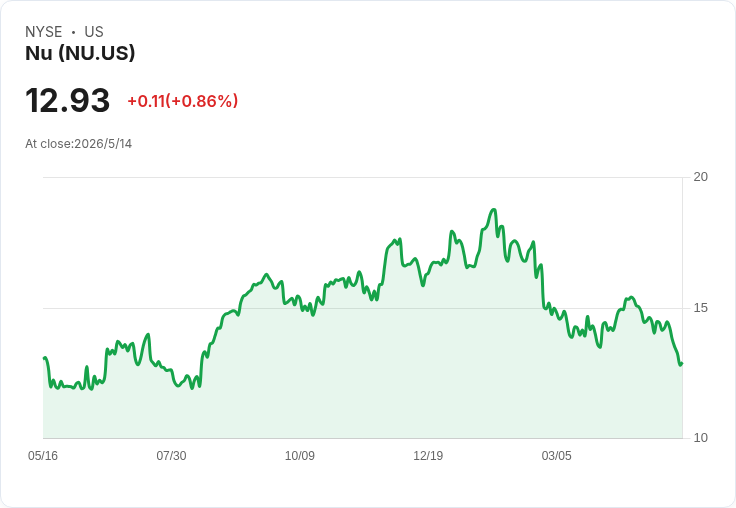Click the 20 y-axis value label

pyautogui.click(x=700, y=177)
